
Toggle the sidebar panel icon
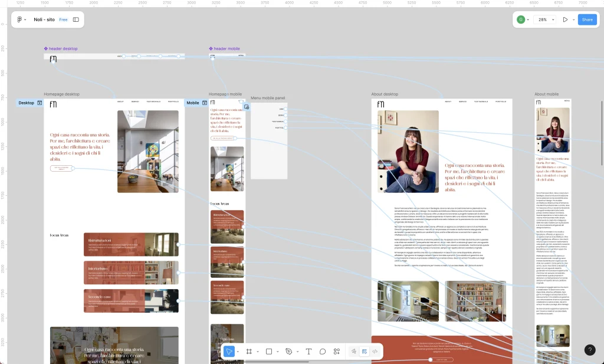(76, 19)
